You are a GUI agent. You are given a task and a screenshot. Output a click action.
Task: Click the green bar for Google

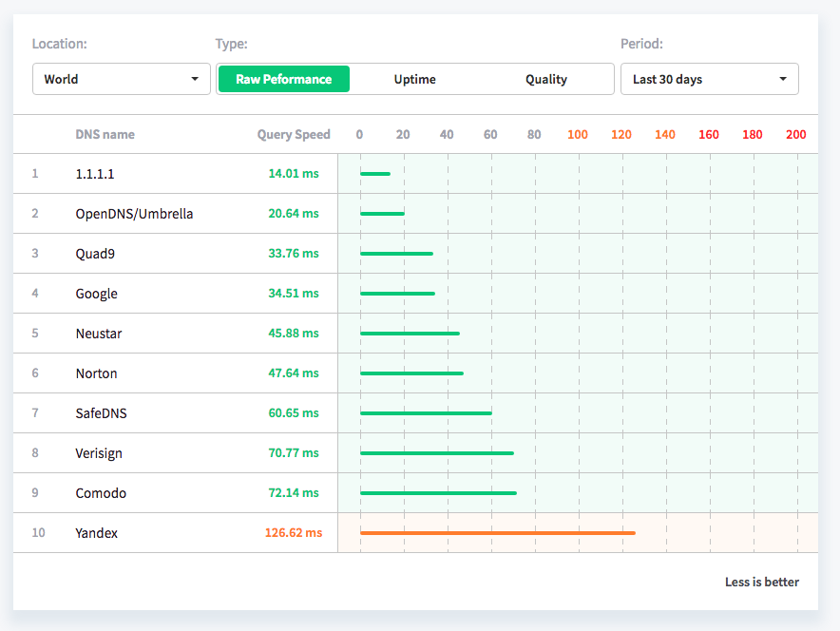click(397, 294)
